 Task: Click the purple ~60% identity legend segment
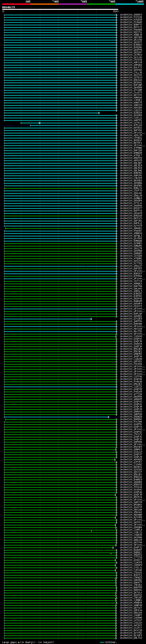tap(73, 4)
